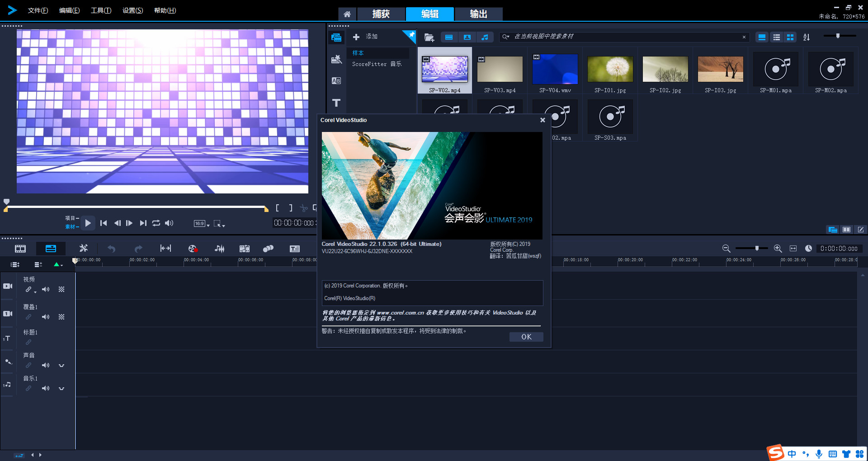This screenshot has width=868, height=461.
Task: Toggle repeat playback loop
Action: (156, 223)
